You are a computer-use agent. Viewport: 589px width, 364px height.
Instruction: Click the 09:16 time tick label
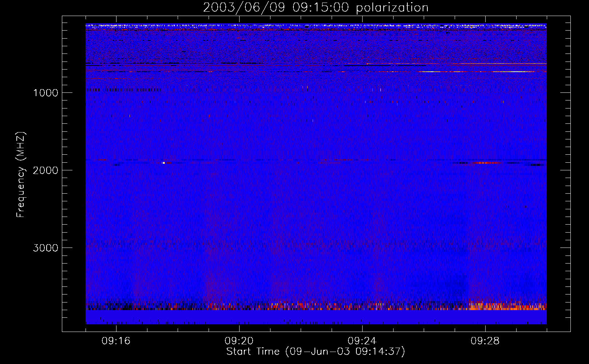coord(116,341)
